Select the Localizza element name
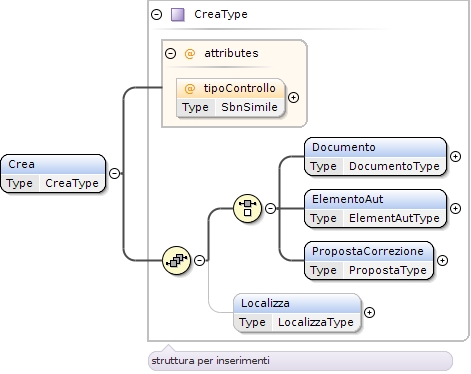 click(265, 303)
